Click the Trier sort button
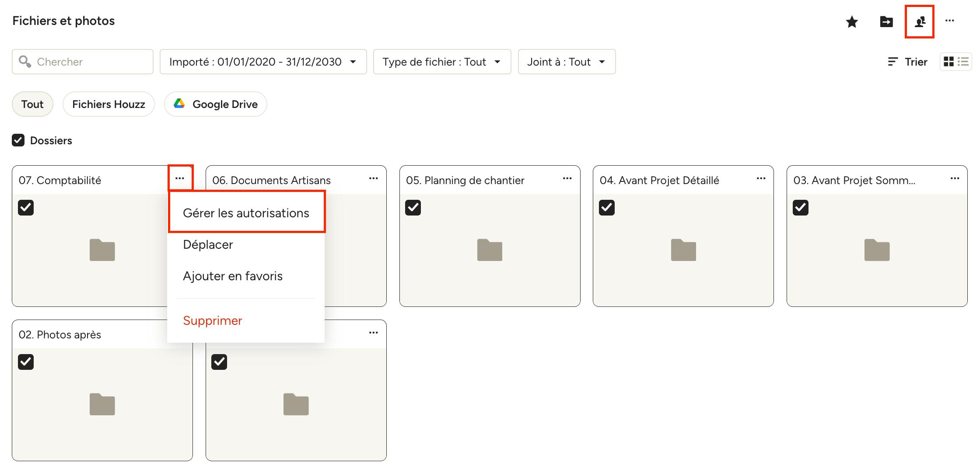Screen dimensions: 980x473 click(x=907, y=62)
